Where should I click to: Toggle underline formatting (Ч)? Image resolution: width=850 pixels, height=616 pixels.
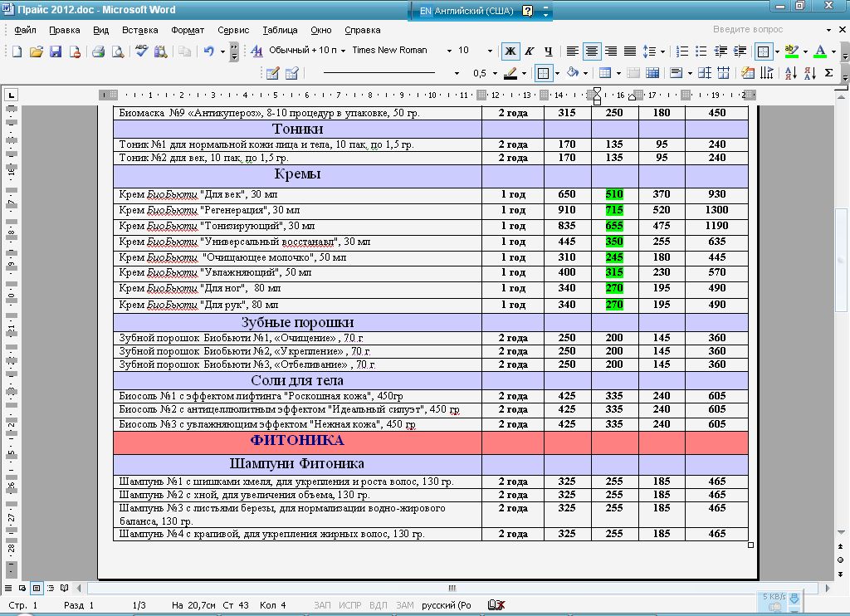coord(549,51)
